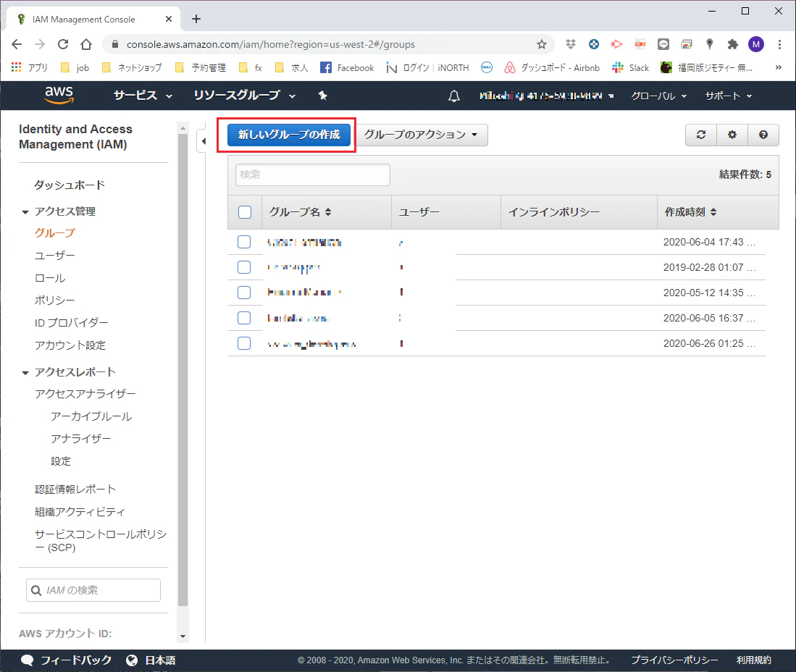
Task: Click the pin shortcut icon in the navbar
Action: click(323, 96)
